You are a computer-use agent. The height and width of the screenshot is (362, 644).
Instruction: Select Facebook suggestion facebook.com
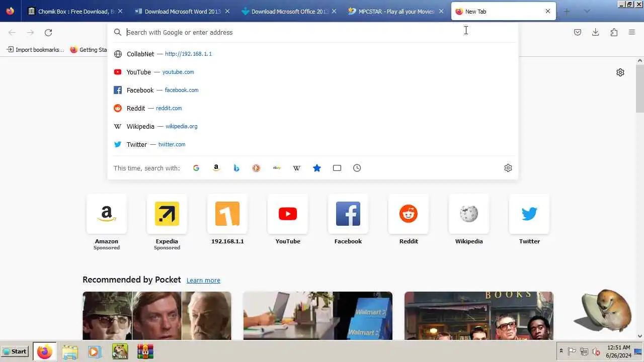click(x=312, y=90)
